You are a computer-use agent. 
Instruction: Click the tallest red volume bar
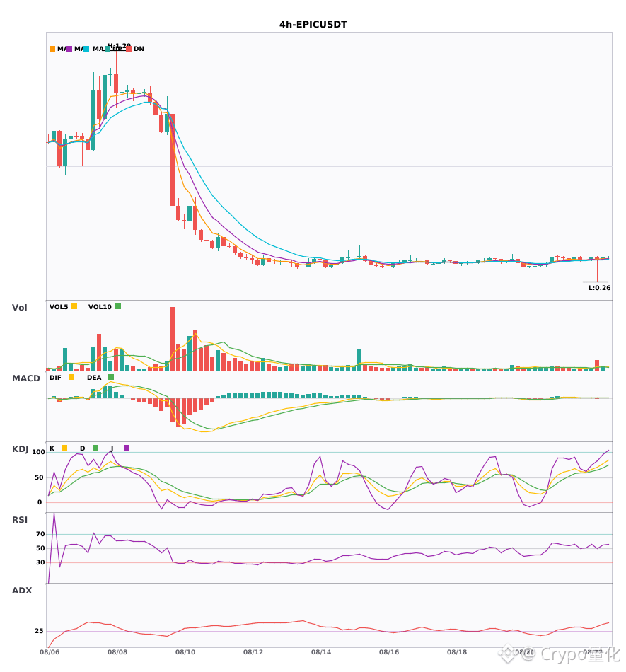(x=173, y=339)
